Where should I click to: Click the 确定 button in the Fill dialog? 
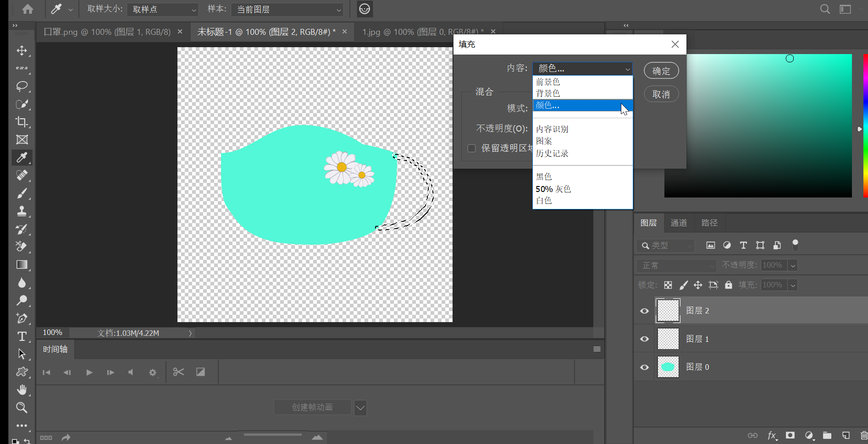pos(661,71)
